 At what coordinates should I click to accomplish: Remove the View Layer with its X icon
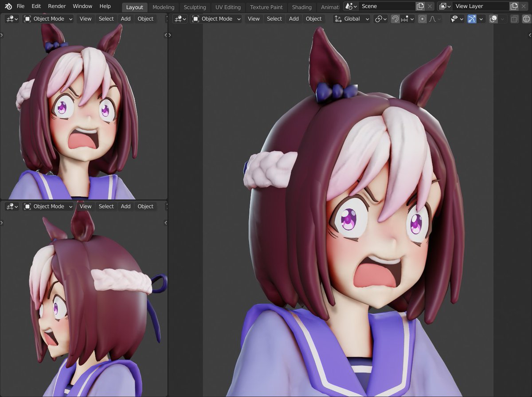524,6
